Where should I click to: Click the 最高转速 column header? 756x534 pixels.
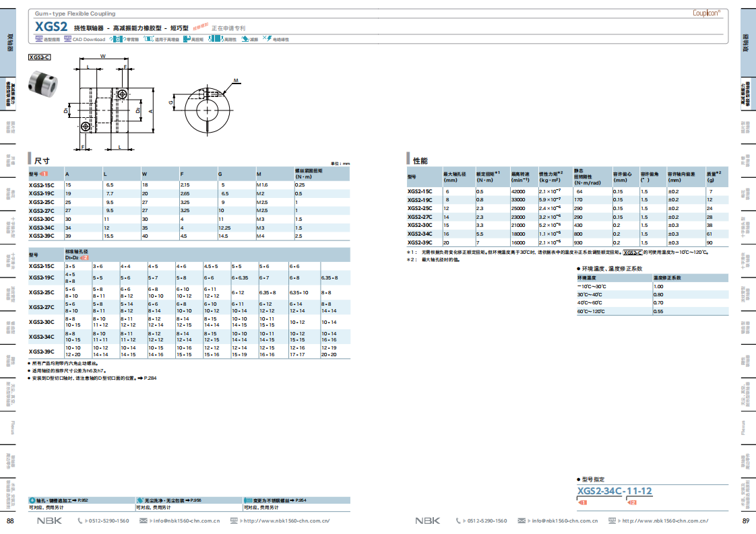[x=520, y=177]
